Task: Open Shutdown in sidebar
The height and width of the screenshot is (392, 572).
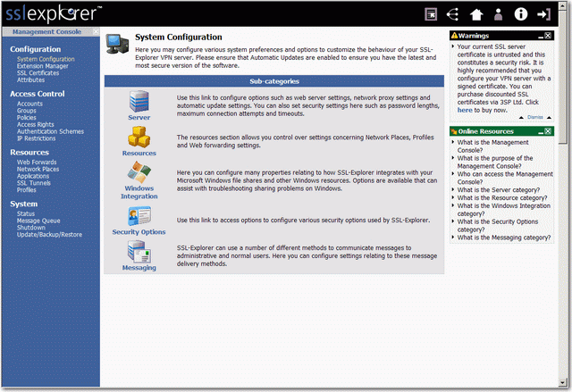Action: 31,228
